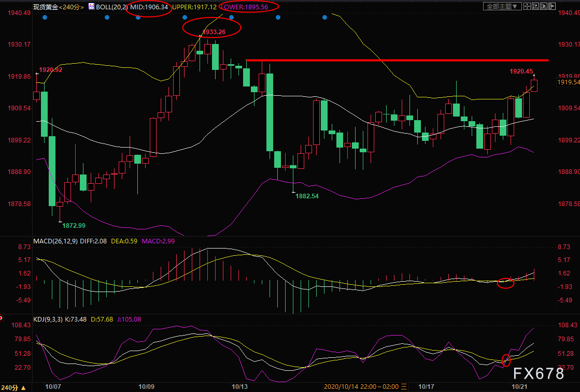580x392 pixels.
Task: Click the MACD(26,12,9) indicator label
Action: tap(55, 241)
